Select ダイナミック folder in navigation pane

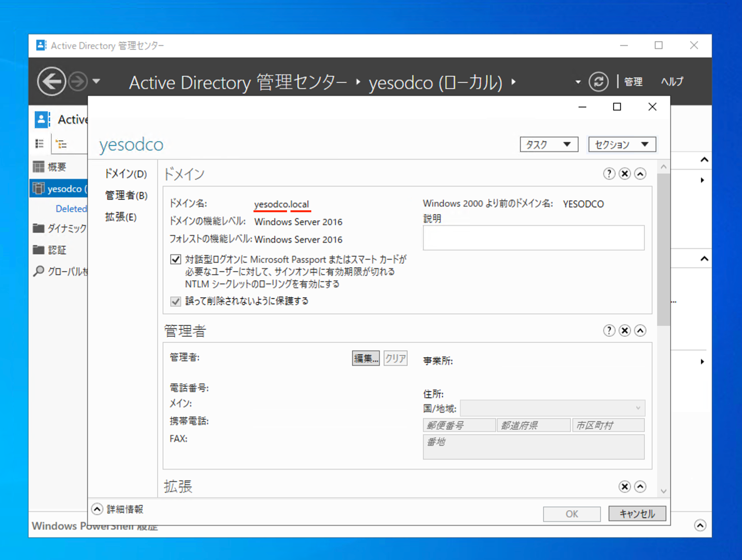pyautogui.click(x=60, y=228)
